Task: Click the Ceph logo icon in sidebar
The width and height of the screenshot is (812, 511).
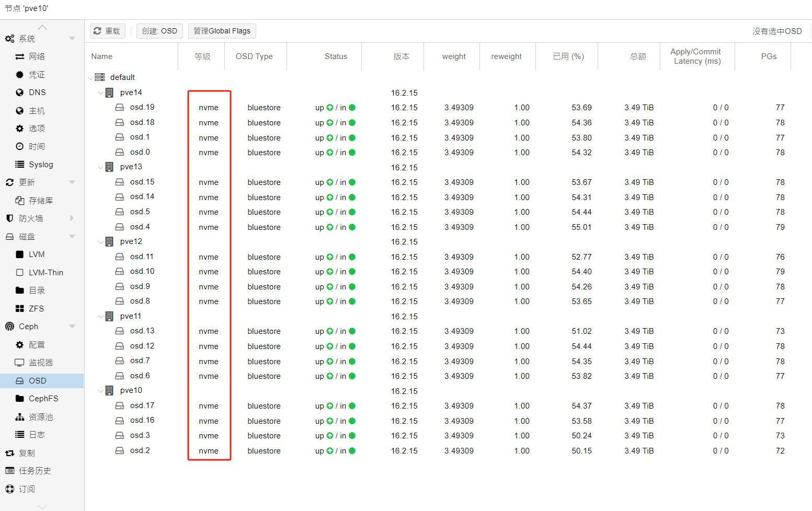Action: pos(9,327)
